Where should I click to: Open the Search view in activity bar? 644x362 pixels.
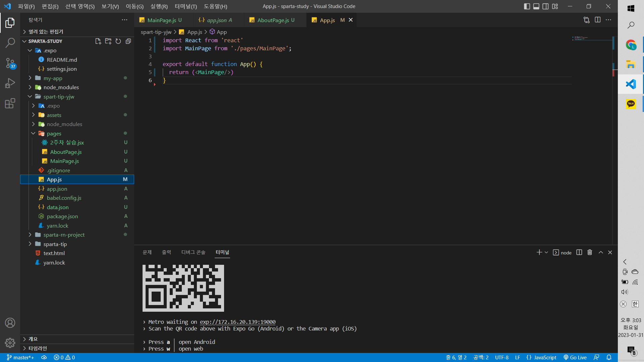10,43
